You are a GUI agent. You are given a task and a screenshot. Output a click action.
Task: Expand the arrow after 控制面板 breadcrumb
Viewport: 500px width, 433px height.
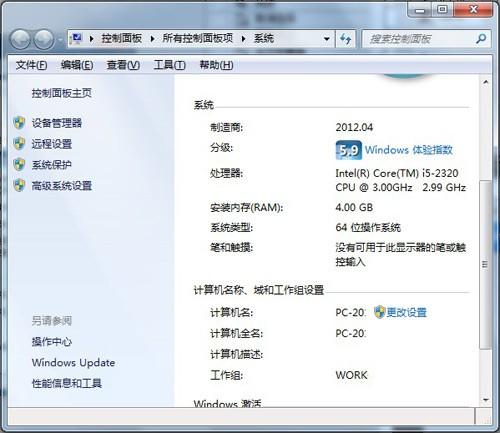[x=152, y=39]
